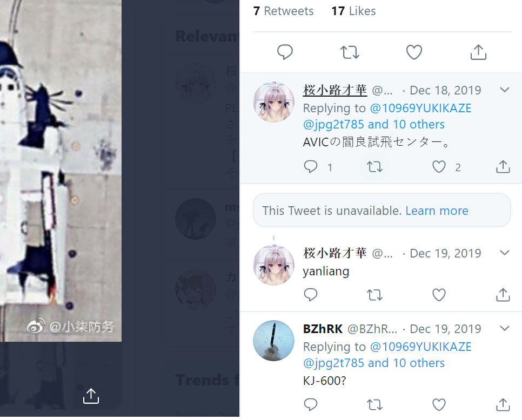This screenshot has width=522, height=420.
Task: Like the AVIC閻良試飛センター reply
Action: (x=439, y=167)
